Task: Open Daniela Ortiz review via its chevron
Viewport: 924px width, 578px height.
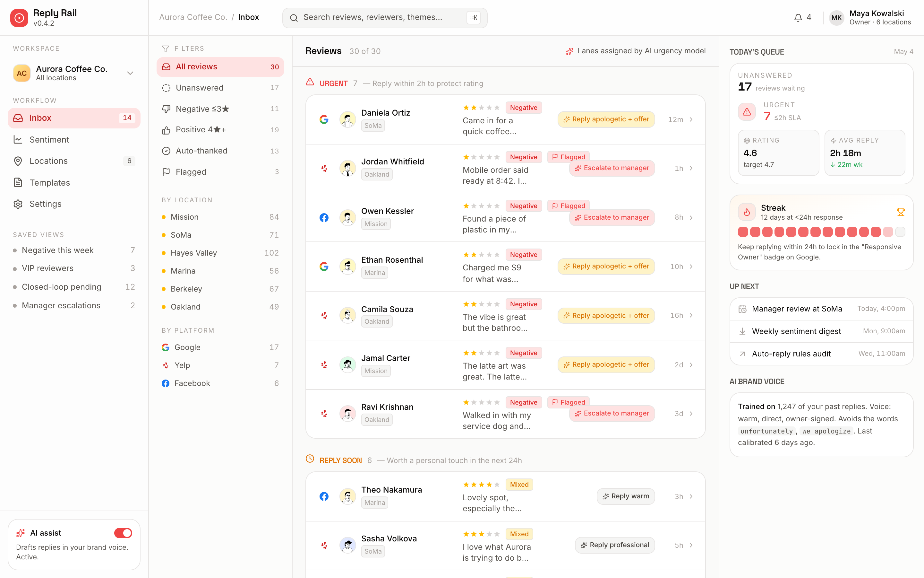Action: (691, 120)
